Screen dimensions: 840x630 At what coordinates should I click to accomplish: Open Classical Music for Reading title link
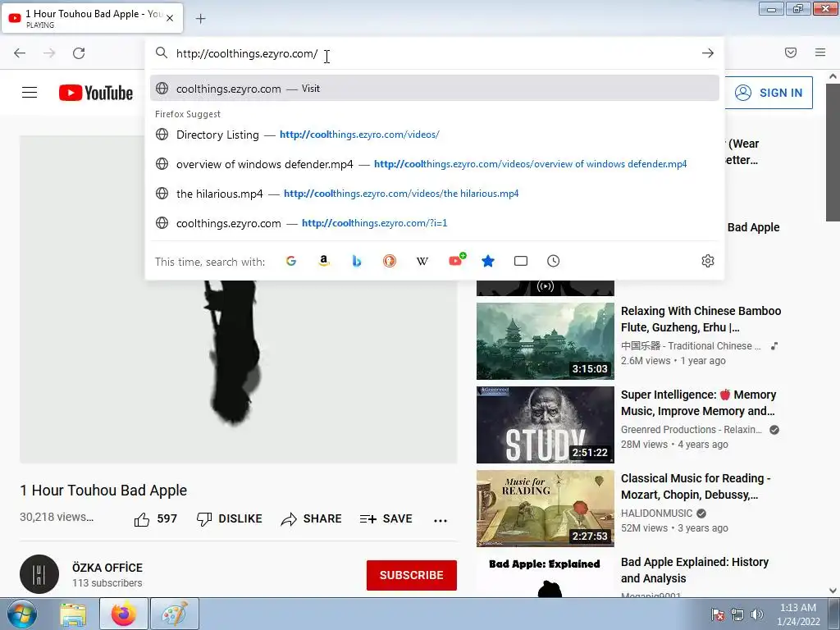point(696,486)
